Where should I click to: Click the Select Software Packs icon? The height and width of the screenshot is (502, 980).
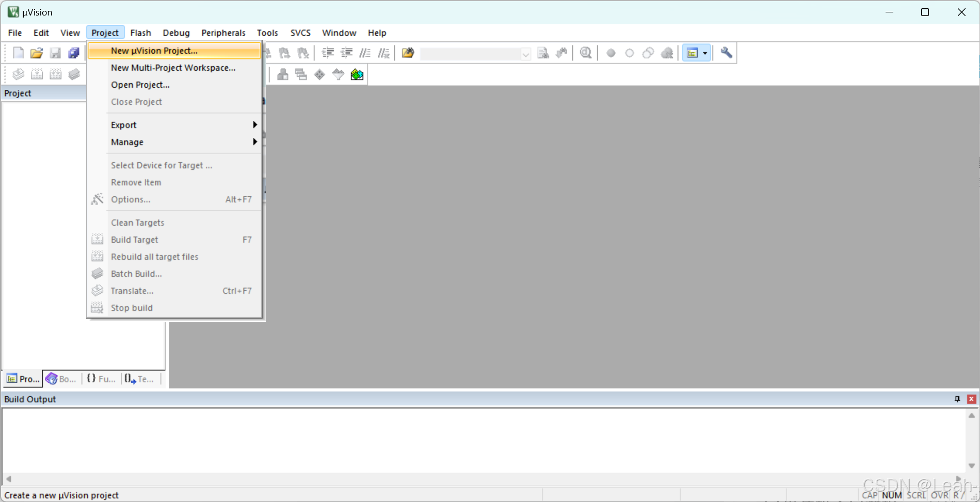point(338,74)
